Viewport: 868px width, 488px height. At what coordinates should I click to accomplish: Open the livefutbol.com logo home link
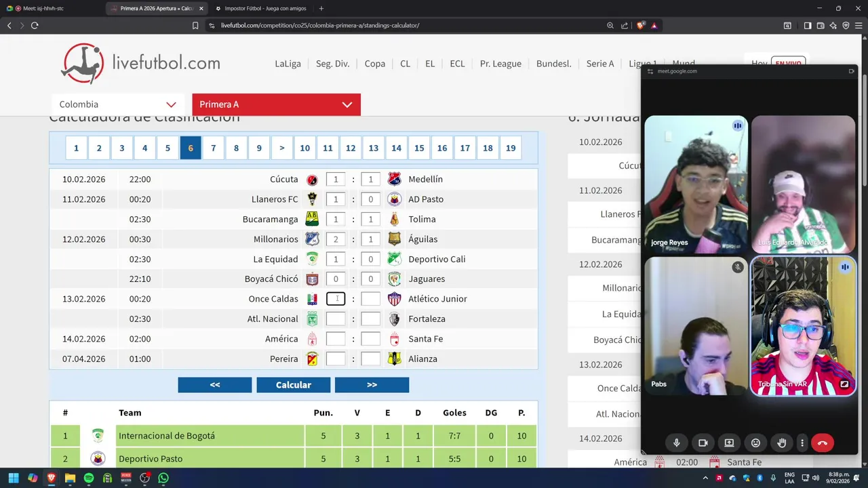tap(141, 64)
